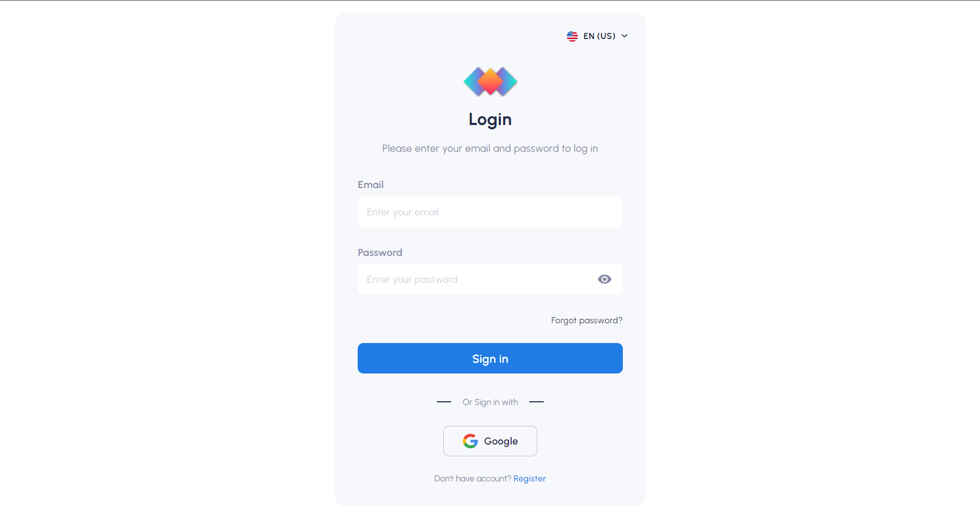Expand the chevron next to EN (US)
Screen dimensions: 980x514
pyautogui.click(x=624, y=36)
